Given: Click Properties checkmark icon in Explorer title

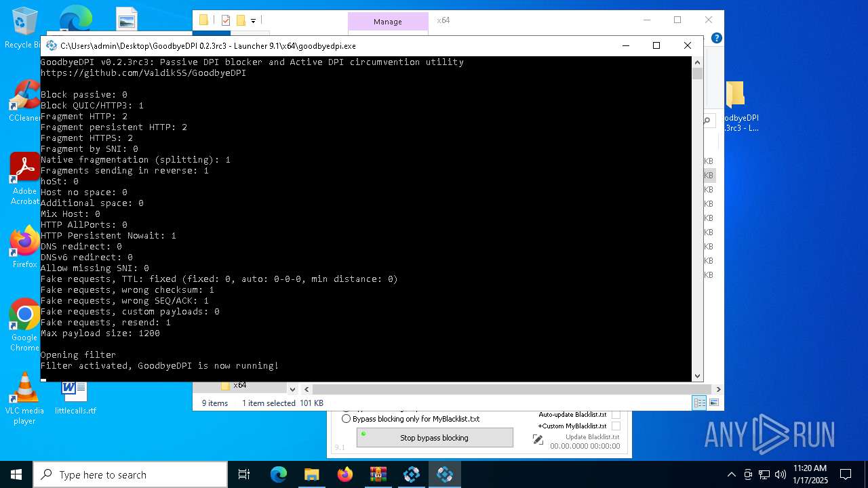Looking at the screenshot, I should point(226,20).
